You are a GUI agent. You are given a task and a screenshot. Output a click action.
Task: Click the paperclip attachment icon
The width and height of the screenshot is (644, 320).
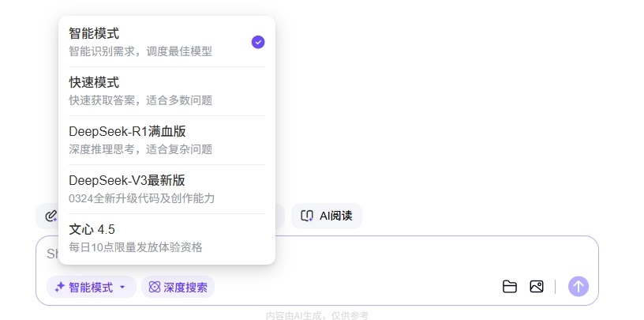tap(51, 216)
